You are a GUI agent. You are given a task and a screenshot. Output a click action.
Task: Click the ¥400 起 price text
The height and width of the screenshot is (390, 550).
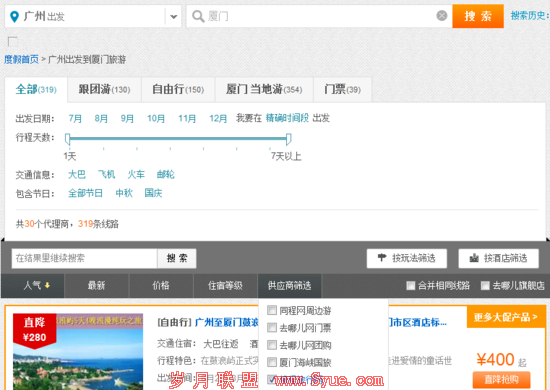[x=501, y=359]
